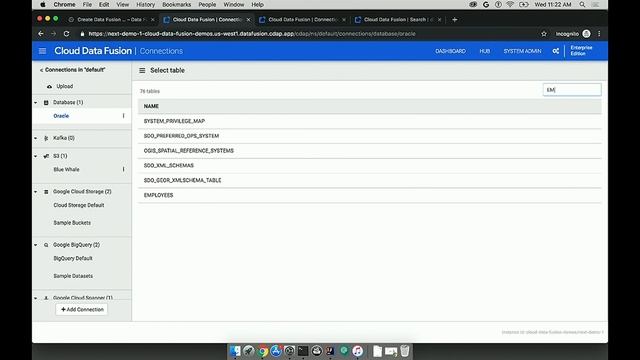Click the Upload option
The width and height of the screenshot is (640, 360).
tap(64, 87)
